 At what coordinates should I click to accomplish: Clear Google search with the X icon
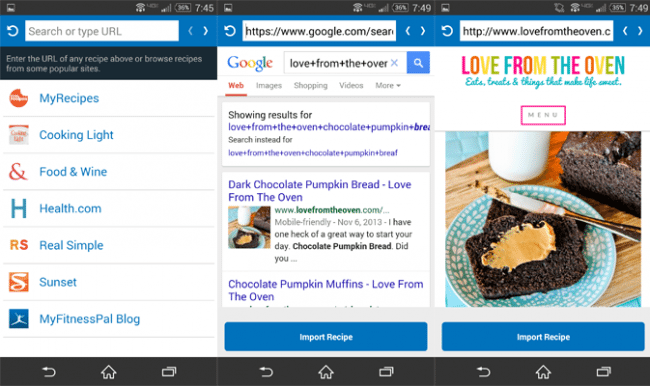click(x=394, y=63)
